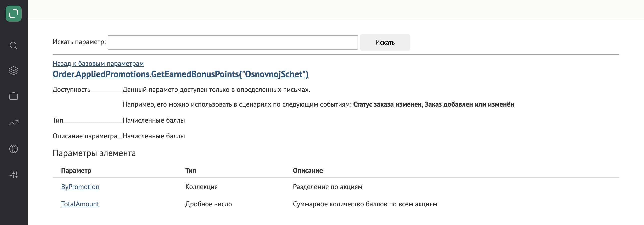Click 'Данный параметр доступен только в определенных письмах.'
This screenshot has width=644, height=225.
(216, 90)
